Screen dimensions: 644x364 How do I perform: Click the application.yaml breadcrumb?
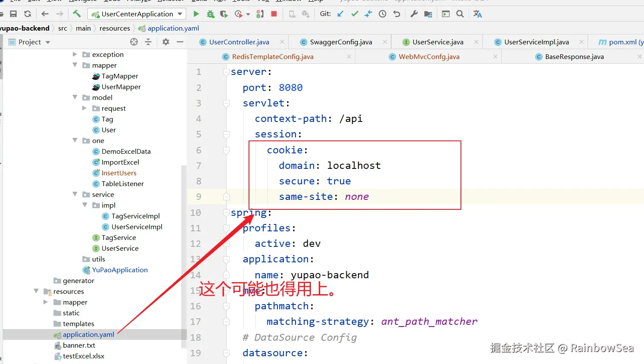[173, 28]
